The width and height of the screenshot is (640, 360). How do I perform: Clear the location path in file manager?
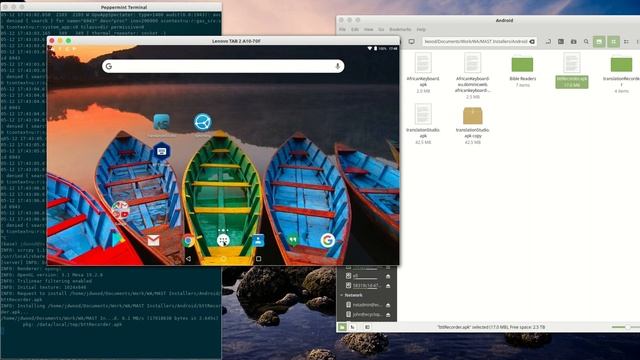click(x=532, y=42)
